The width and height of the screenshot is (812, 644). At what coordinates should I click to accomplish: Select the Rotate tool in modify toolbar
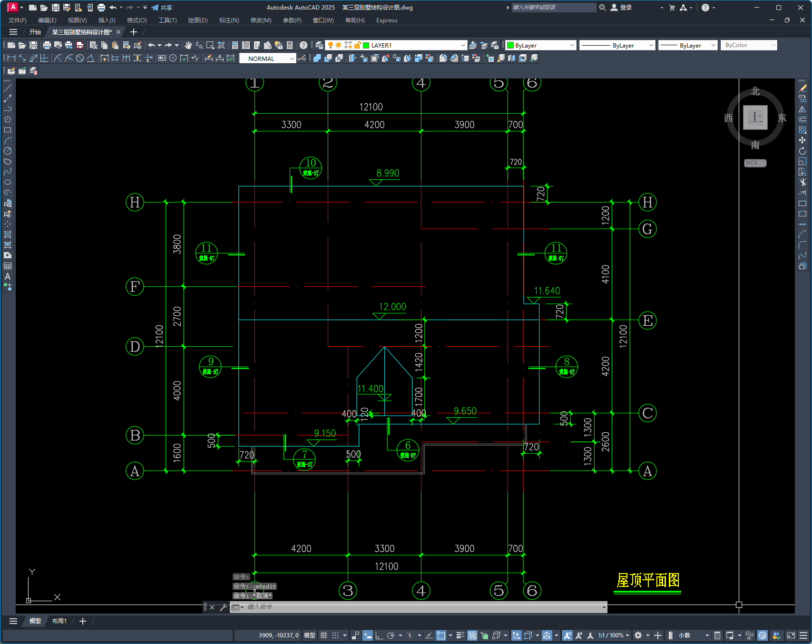[802, 151]
